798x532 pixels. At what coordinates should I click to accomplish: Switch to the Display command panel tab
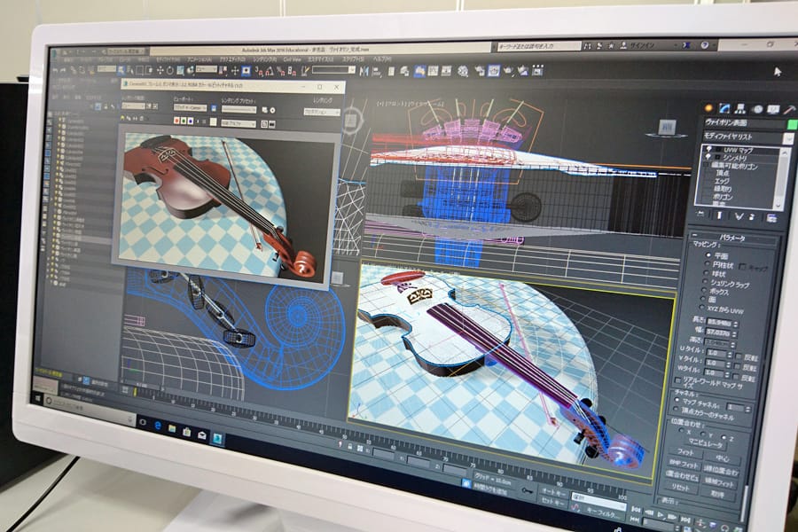(773, 109)
